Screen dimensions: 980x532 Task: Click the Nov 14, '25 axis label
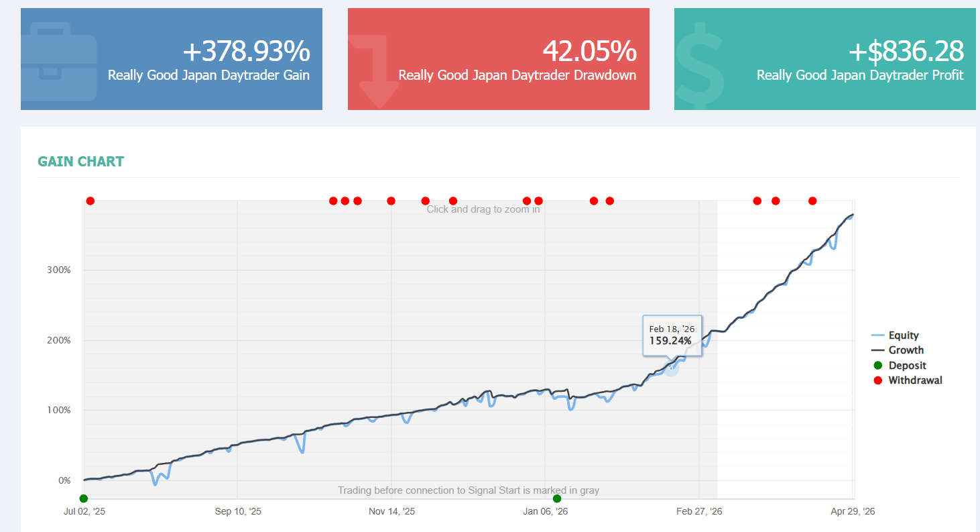(x=392, y=512)
